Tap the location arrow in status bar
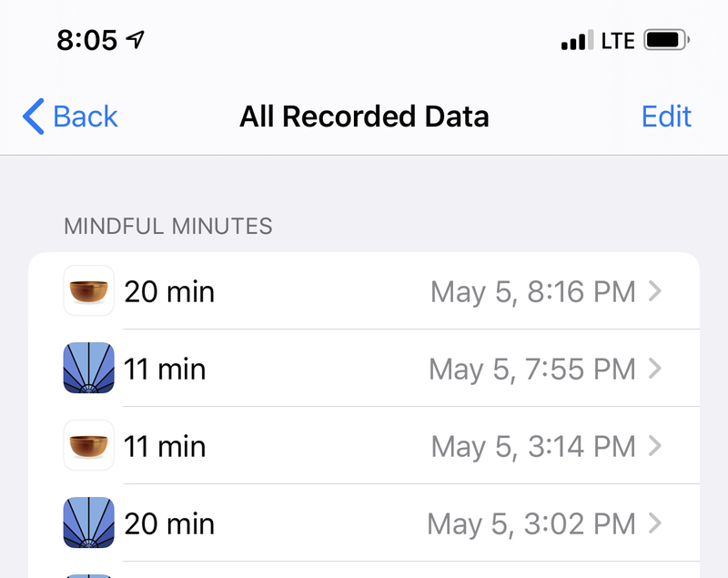 pos(135,40)
